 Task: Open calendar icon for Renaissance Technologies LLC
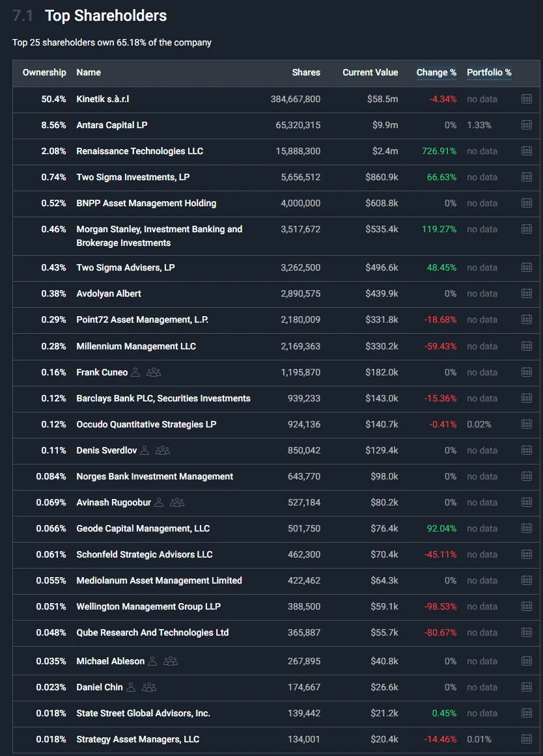pos(527,151)
